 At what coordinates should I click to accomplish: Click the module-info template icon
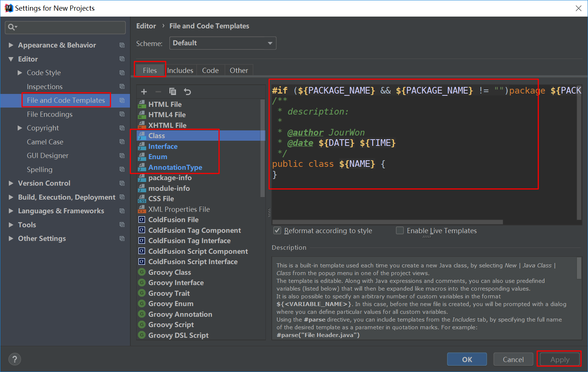[142, 188]
